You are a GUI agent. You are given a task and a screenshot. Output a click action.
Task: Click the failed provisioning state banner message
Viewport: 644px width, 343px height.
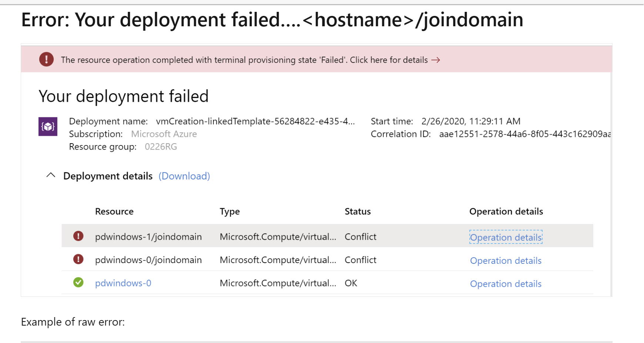(x=244, y=60)
